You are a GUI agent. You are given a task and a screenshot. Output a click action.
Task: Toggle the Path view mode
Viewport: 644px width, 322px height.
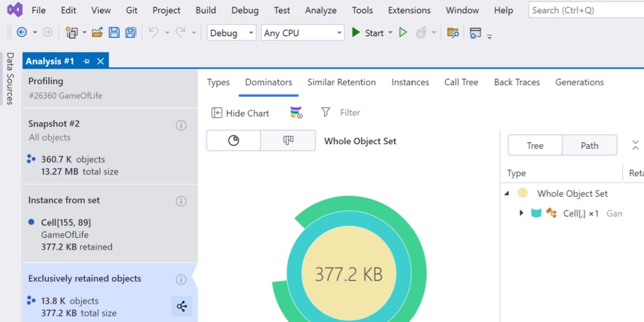589,145
